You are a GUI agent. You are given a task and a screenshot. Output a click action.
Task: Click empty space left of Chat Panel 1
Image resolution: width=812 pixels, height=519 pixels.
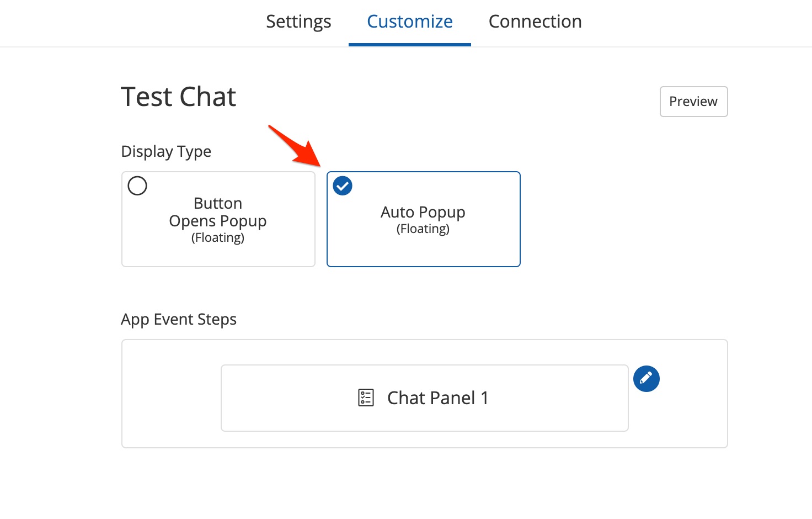click(x=171, y=398)
